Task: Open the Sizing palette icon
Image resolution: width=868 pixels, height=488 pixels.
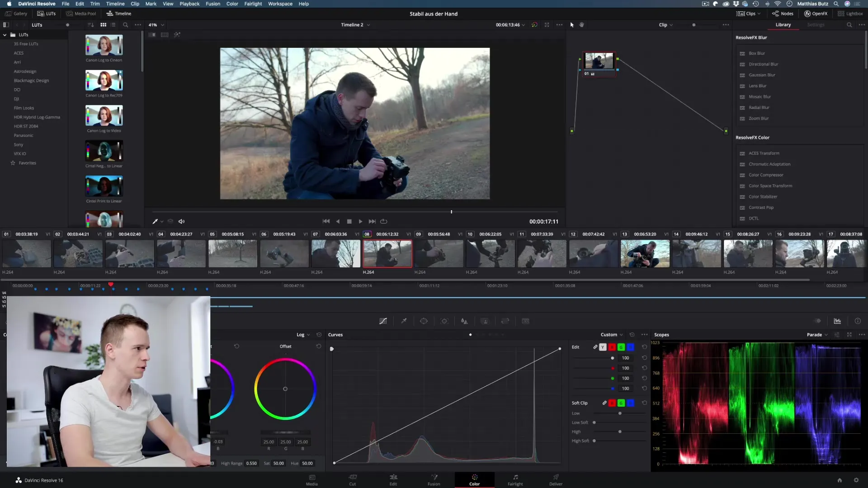Action: pos(505,321)
